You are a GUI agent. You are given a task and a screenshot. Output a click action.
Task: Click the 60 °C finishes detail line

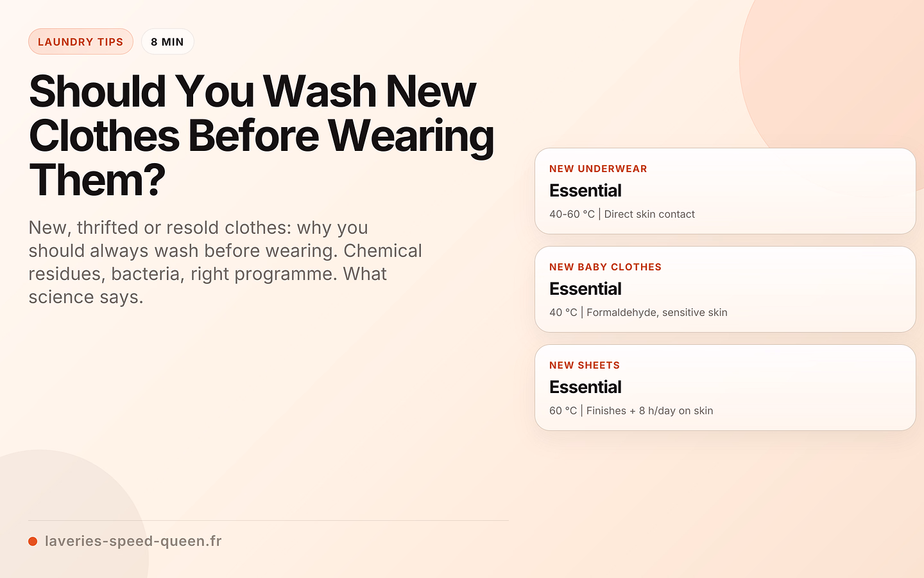coord(631,411)
